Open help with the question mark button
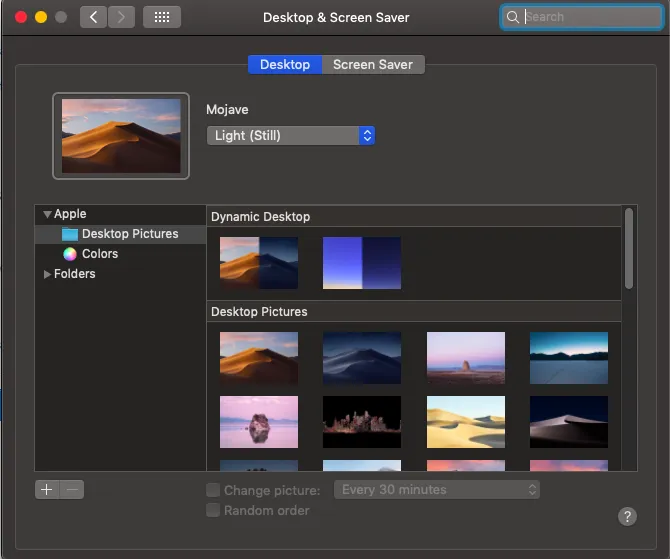Screen dimensions: 670x559 (x=627, y=516)
